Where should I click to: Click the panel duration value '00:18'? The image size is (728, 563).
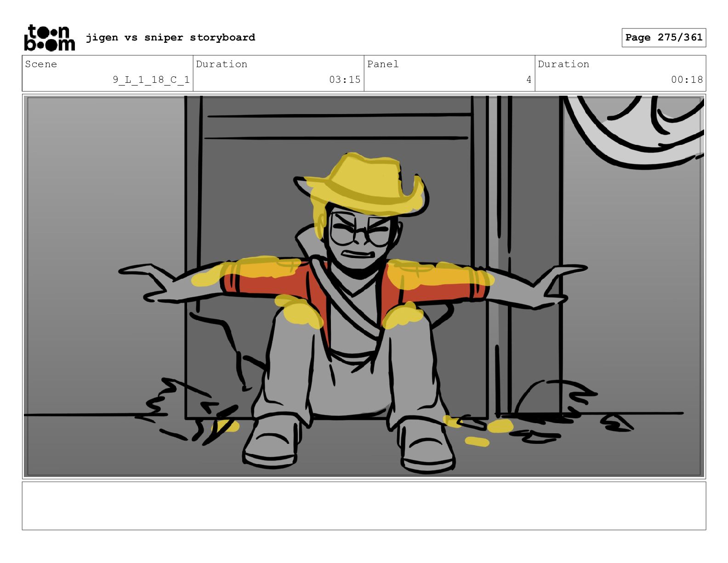687,80
